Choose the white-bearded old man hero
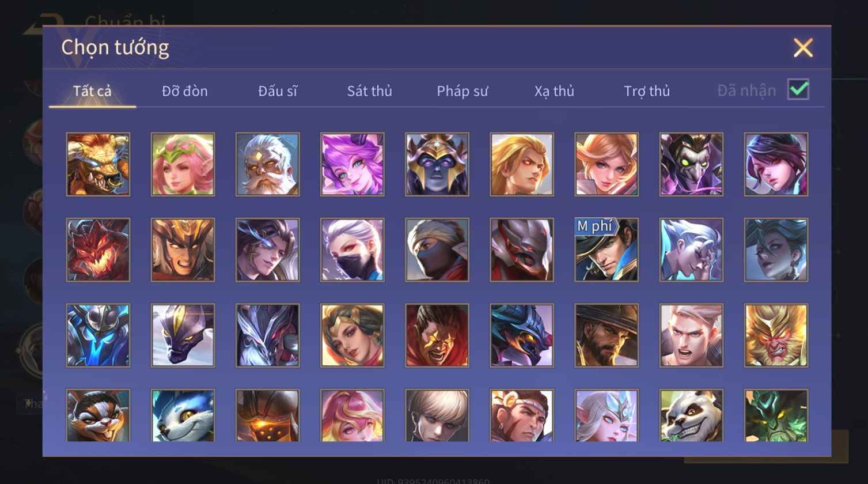 pyautogui.click(x=267, y=164)
